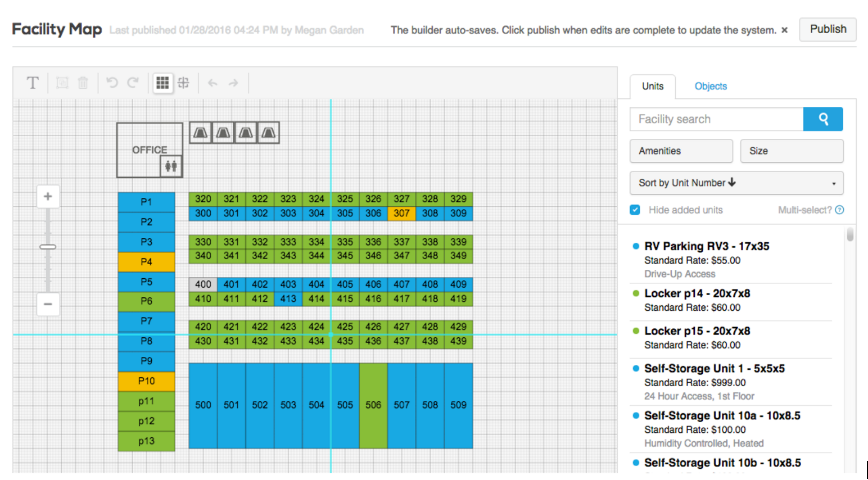Click the facility search magnifier button
868x480 pixels.
tap(823, 119)
